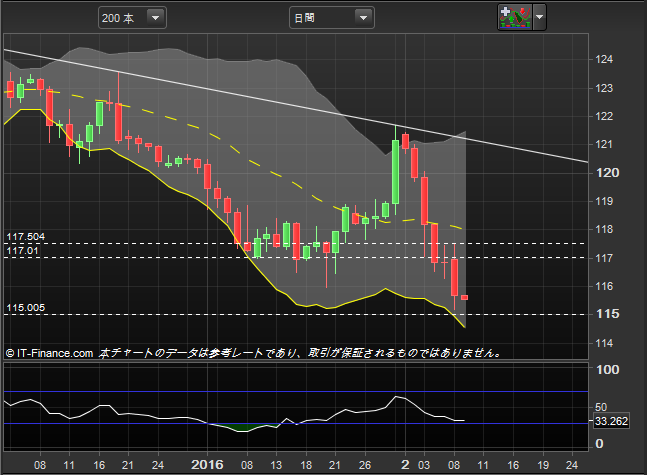Open the 200本 bar count dropdown
This screenshot has width=647, height=475.
click(132, 18)
